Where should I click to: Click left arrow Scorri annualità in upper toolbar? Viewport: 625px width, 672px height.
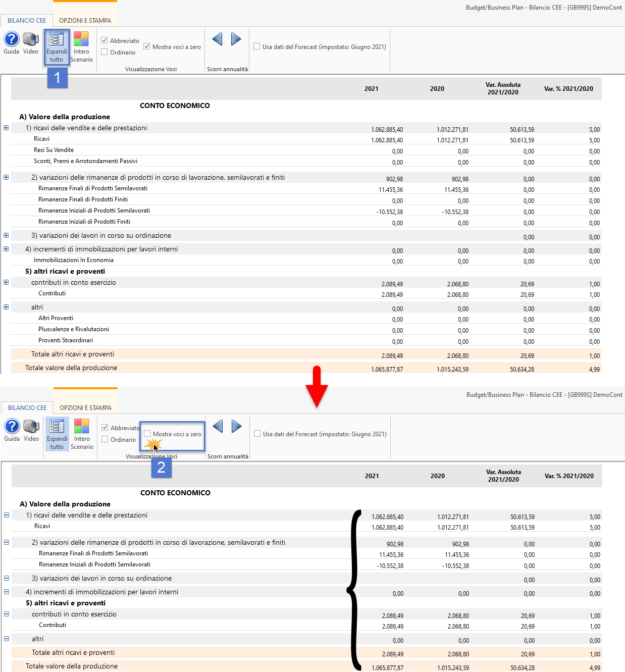click(217, 39)
